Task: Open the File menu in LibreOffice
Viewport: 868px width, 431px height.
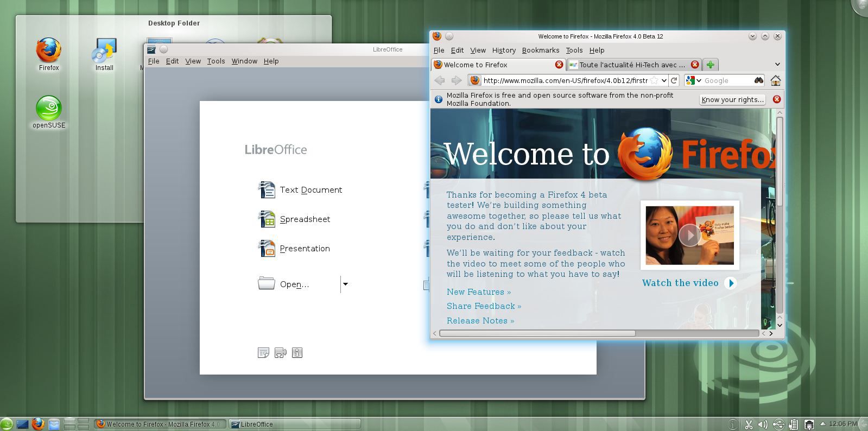Action: click(154, 61)
